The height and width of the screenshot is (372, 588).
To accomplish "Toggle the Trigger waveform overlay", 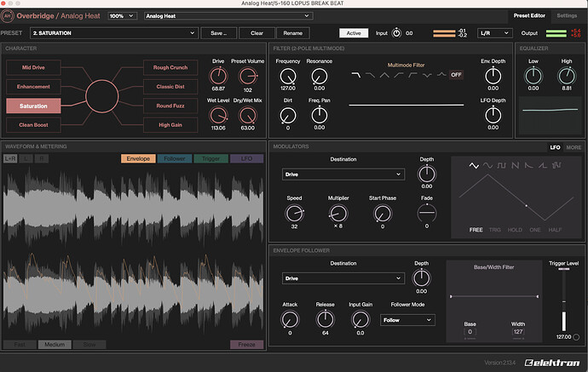I will (x=210, y=158).
